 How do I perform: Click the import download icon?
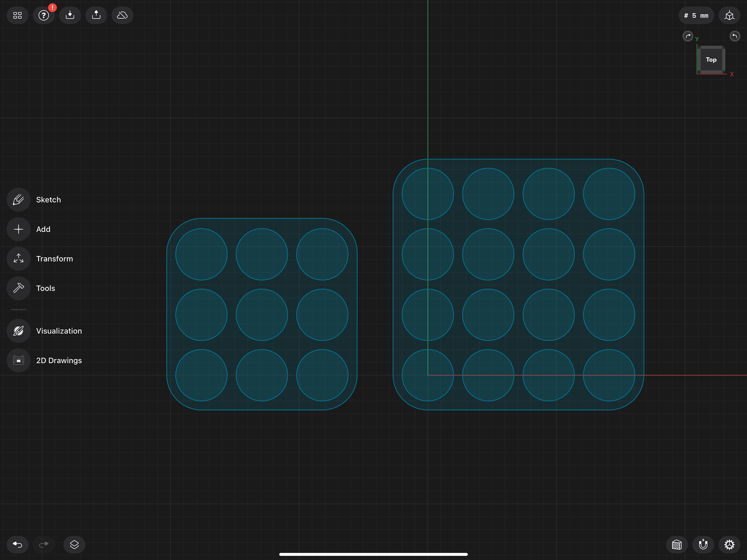(70, 16)
